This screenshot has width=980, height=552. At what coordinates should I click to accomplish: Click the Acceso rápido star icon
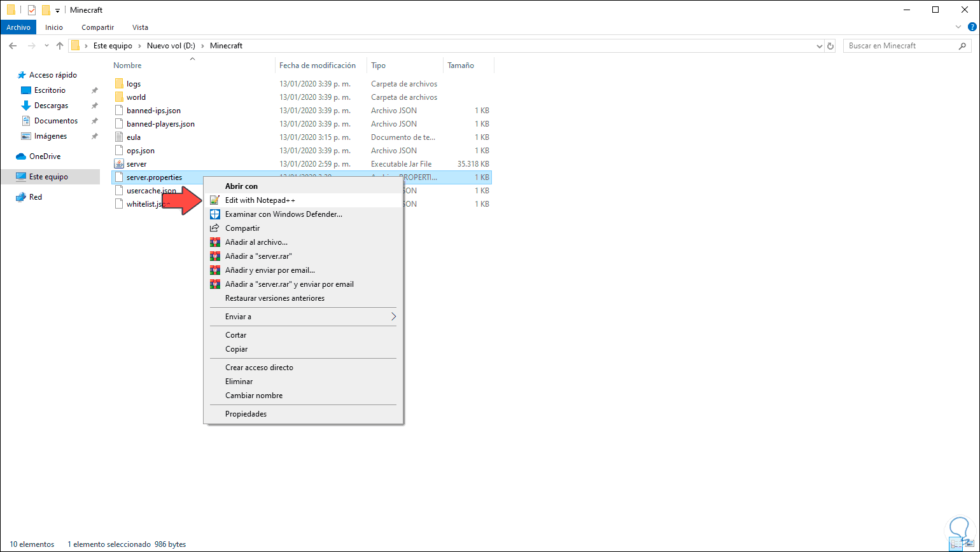(21, 75)
